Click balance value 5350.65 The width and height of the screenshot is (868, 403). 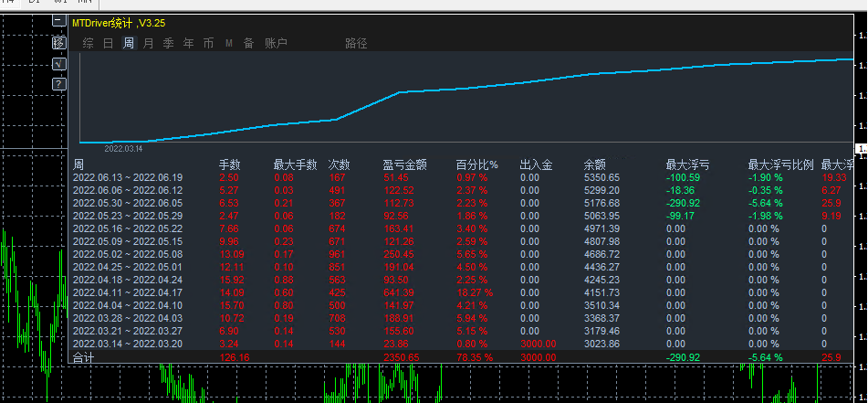(x=601, y=177)
